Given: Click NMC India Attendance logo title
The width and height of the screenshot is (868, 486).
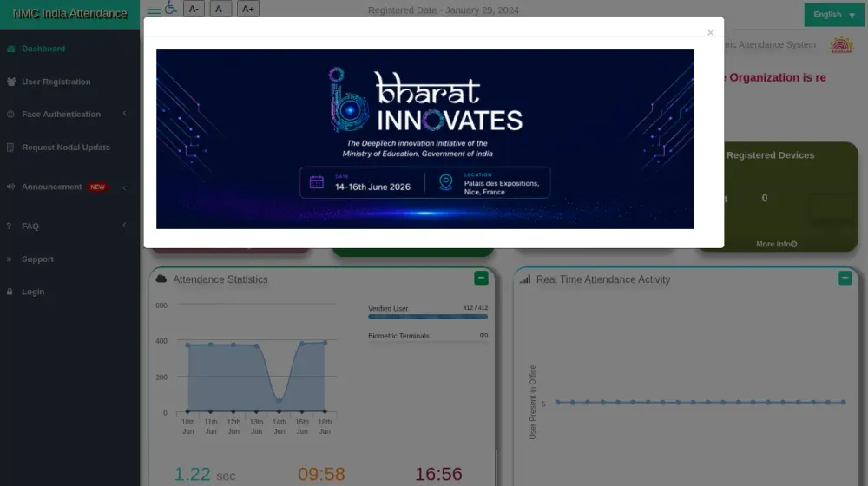Looking at the screenshot, I should pos(69,13).
